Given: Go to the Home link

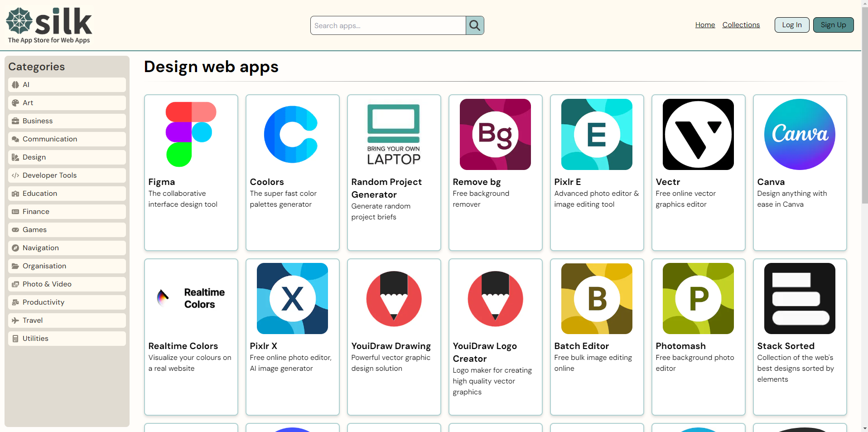Looking at the screenshot, I should [x=705, y=25].
